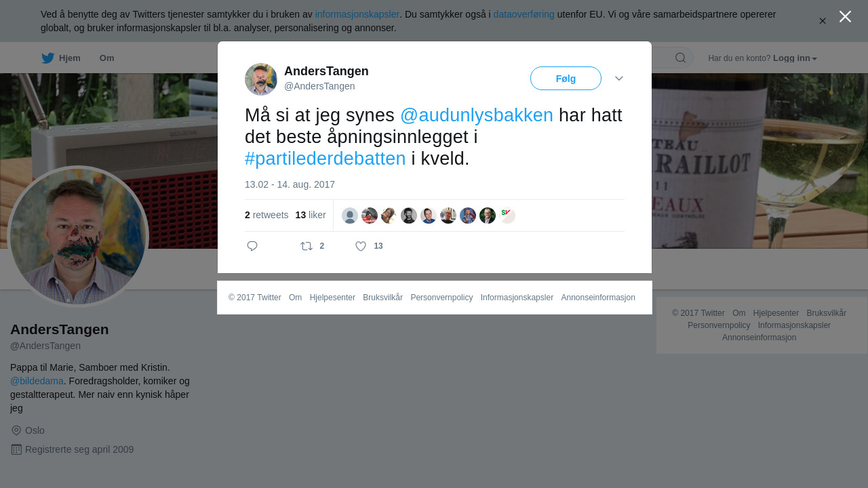The height and width of the screenshot is (488, 868).
Task: Click the search magnifier icon
Action: tap(680, 58)
